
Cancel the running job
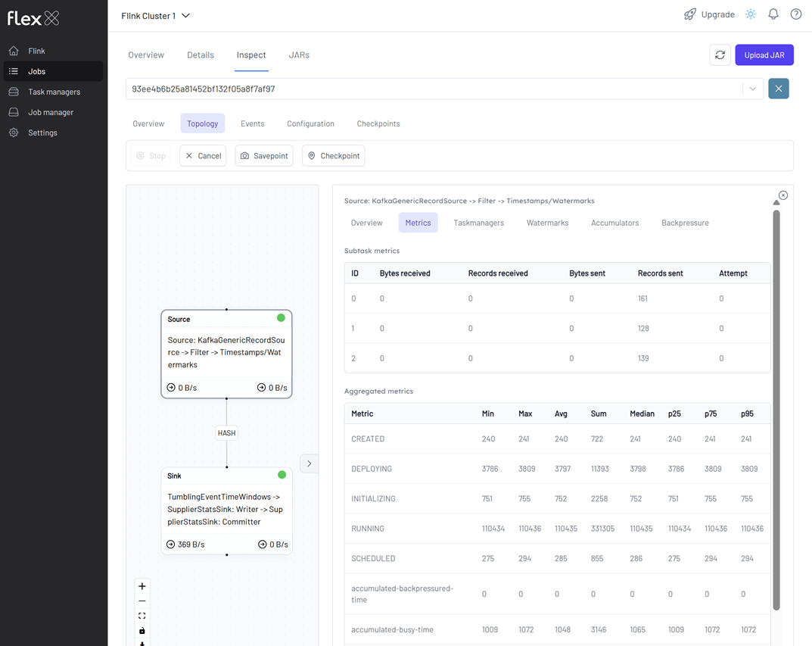[x=203, y=155]
